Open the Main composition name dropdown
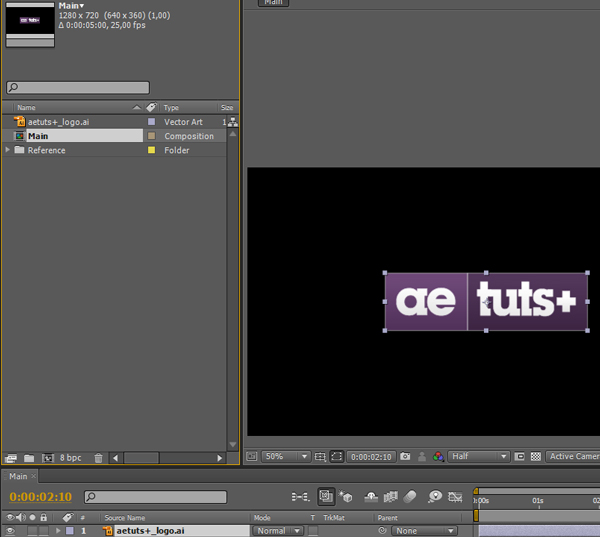The image size is (600, 537). click(71, 6)
